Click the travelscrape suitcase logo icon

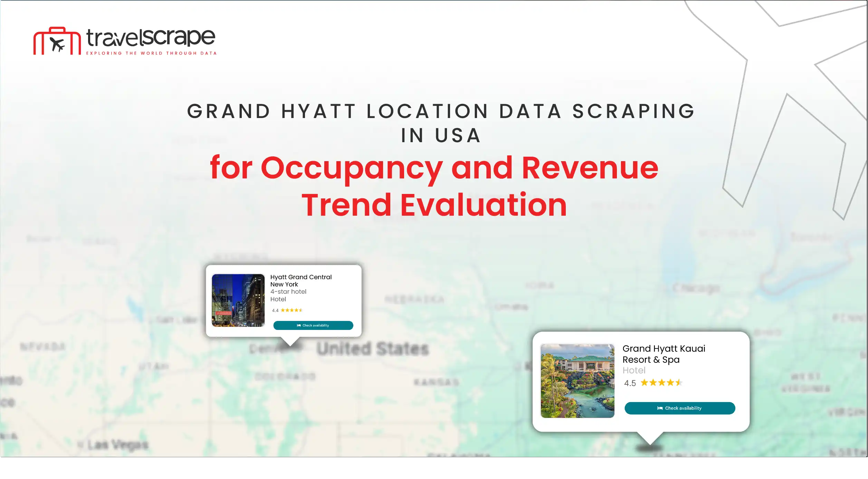pos(57,41)
